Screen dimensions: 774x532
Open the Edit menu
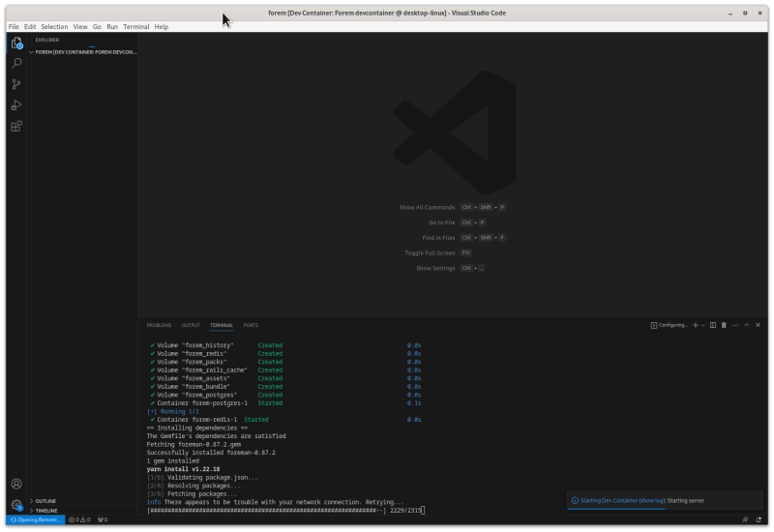pyautogui.click(x=30, y=27)
